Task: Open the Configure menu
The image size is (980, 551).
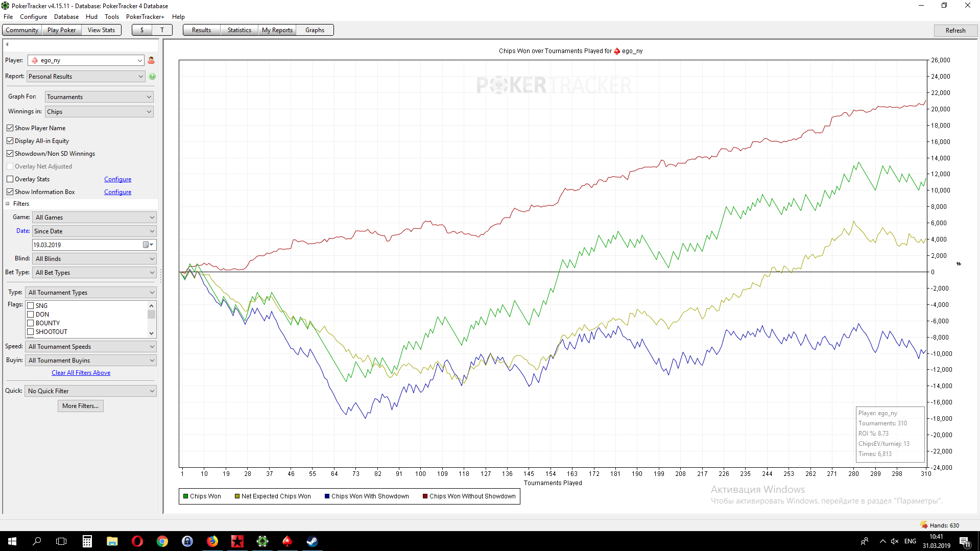Action: [x=34, y=17]
